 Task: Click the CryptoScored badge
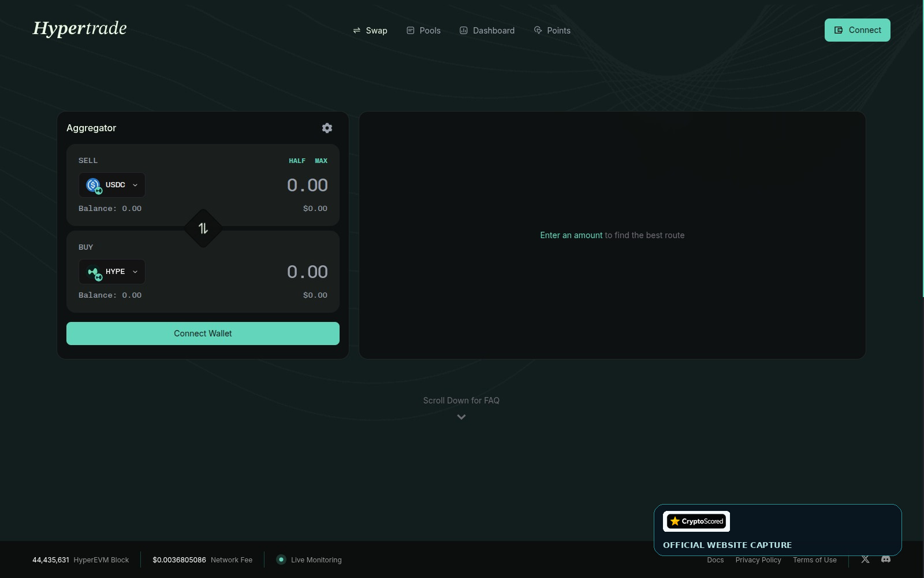[696, 521]
